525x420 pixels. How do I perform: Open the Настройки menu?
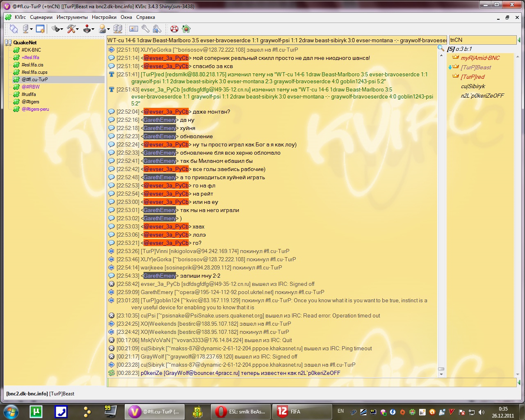[104, 17]
